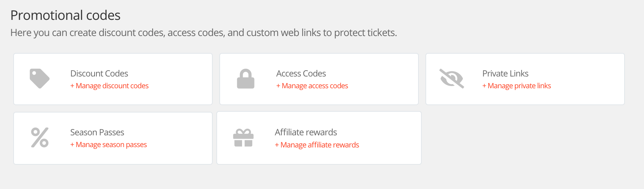Click the Promotional codes page heading
644x189 pixels.
click(x=65, y=15)
